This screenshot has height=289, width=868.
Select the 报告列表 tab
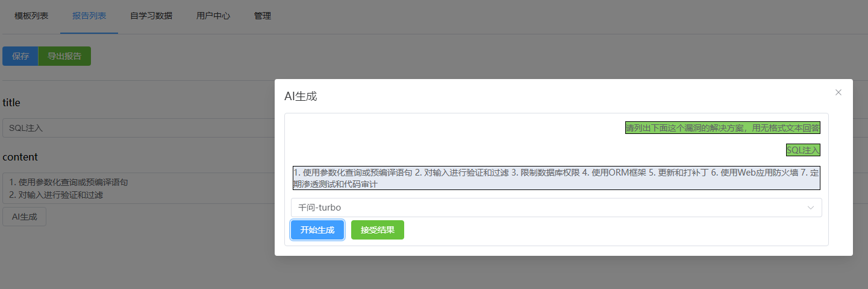coord(89,16)
